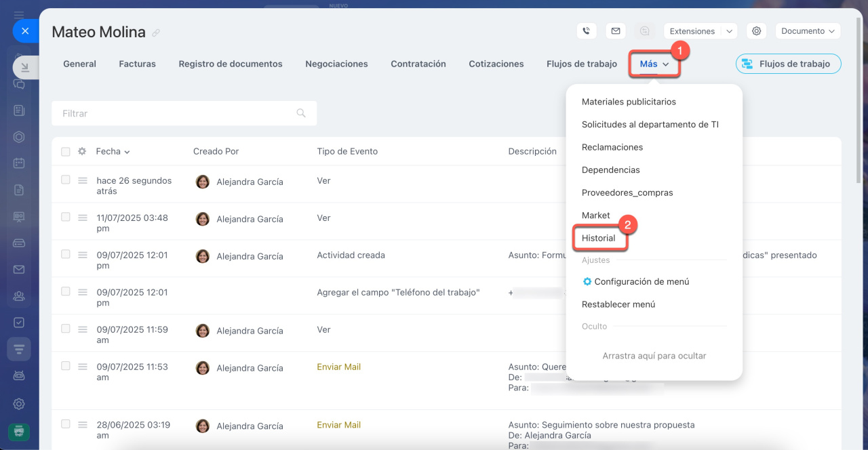Check the 09/07/2025 11:59 am row
The image size is (868, 450).
66,329
